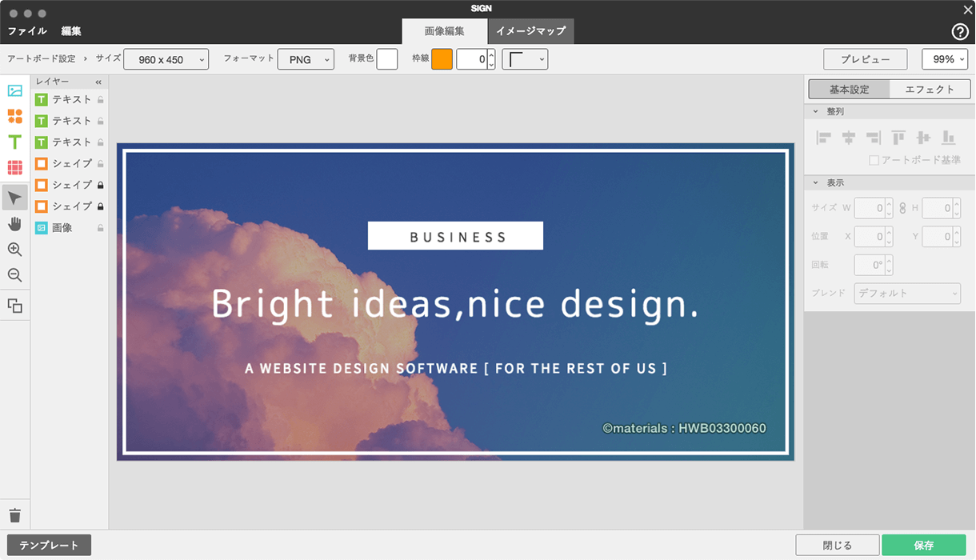The height and width of the screenshot is (560, 976).
Task: Open the help question mark icon
Action: click(960, 31)
